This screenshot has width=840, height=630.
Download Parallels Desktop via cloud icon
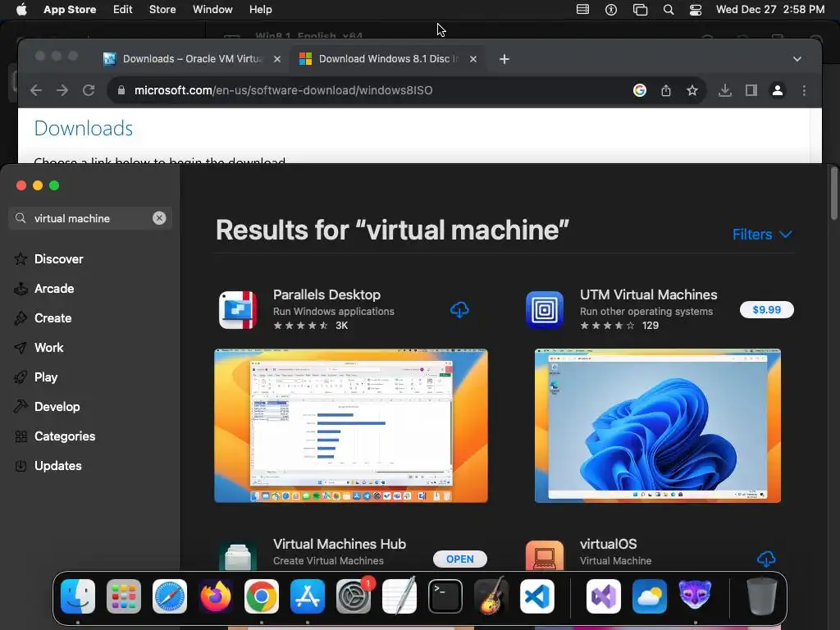pos(459,309)
